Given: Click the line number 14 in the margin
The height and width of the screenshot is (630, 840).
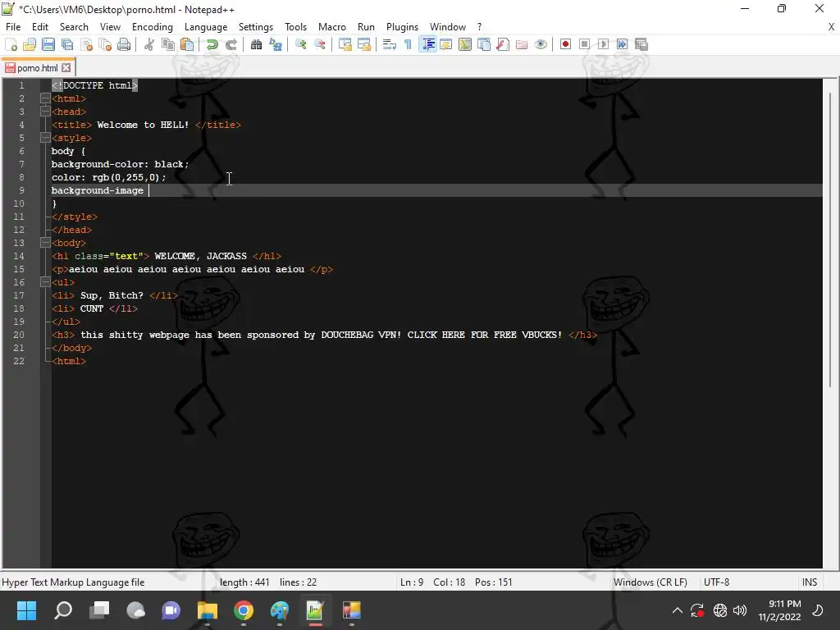Looking at the screenshot, I should [x=19, y=256].
